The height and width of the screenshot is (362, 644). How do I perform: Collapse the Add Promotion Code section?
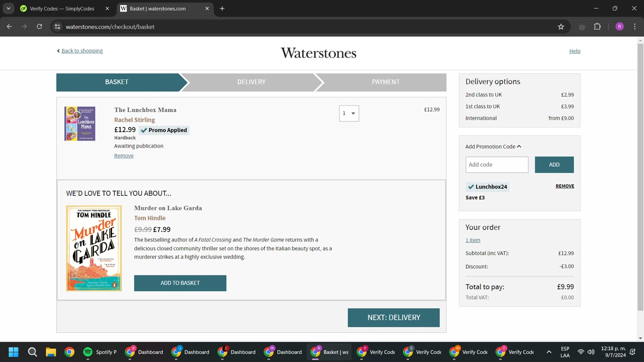(x=493, y=147)
